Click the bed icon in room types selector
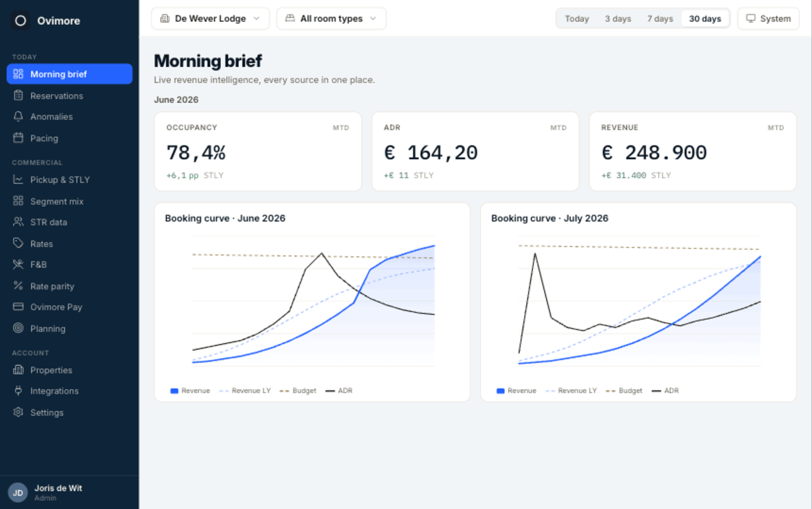The height and width of the screenshot is (509, 812). (290, 19)
